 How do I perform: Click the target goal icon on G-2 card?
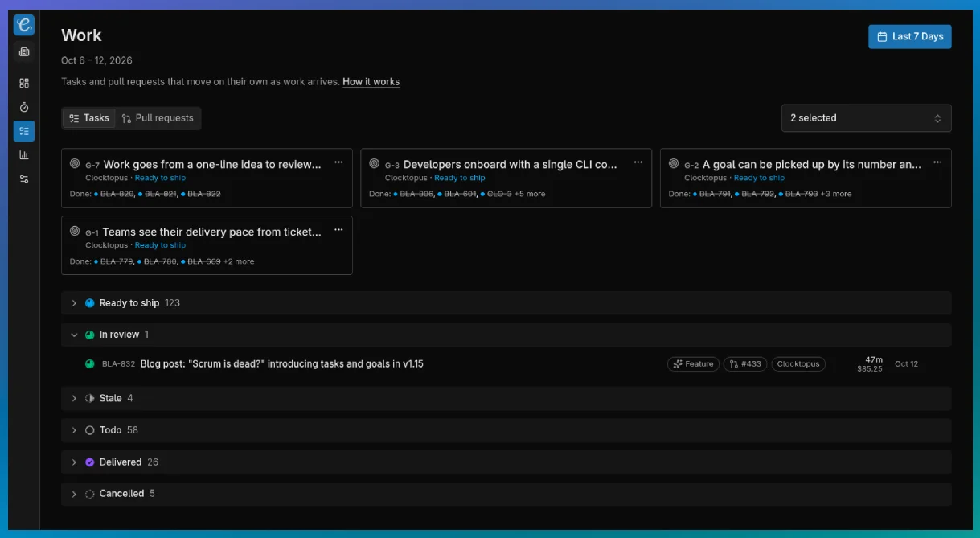[x=674, y=163]
